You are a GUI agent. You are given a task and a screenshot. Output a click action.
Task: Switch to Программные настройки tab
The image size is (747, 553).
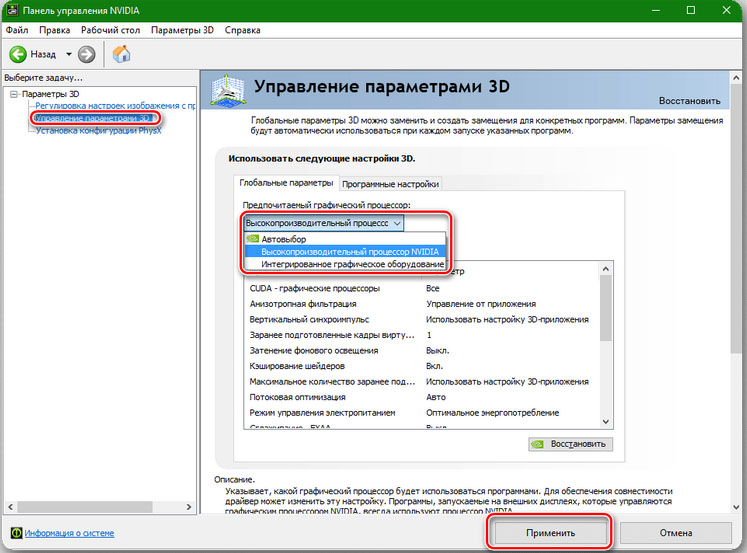pos(390,184)
